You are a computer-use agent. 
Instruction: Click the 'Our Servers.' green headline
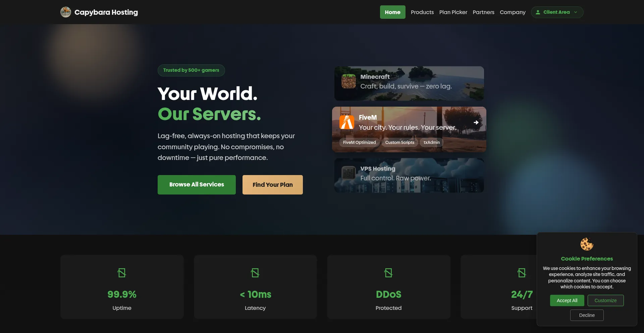(209, 114)
